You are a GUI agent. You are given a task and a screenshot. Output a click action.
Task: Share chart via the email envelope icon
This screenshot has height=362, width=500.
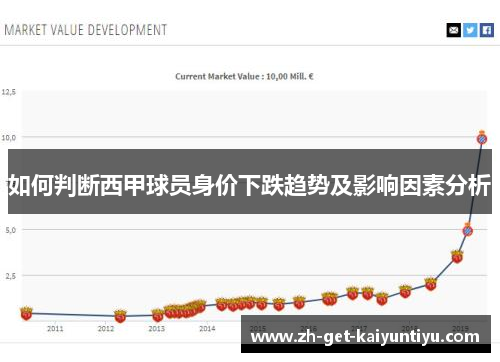point(454,30)
